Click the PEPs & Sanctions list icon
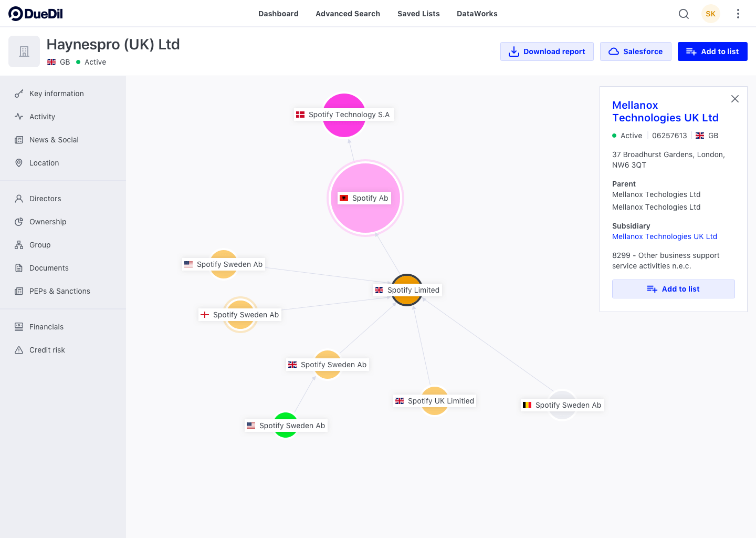Screen dimensions: 756x538 [x=19, y=291]
